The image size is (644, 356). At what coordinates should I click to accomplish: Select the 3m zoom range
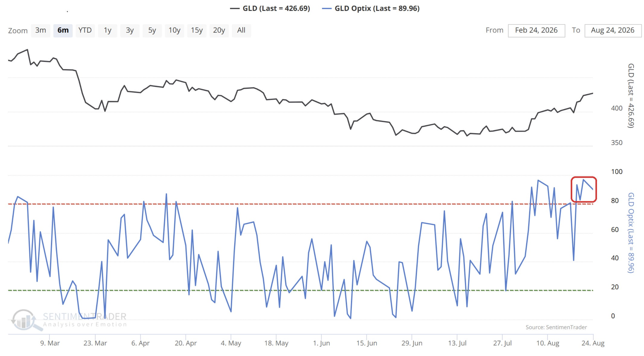coord(40,31)
